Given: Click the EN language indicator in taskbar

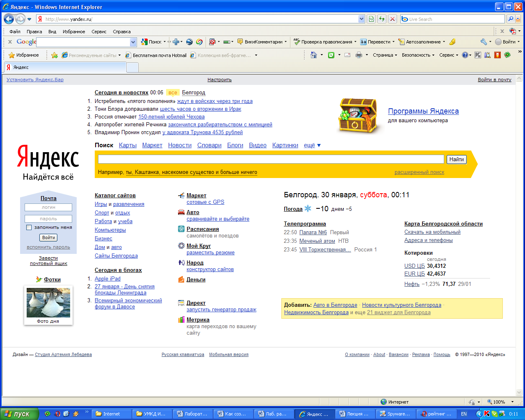Looking at the screenshot, I should (464, 414).
